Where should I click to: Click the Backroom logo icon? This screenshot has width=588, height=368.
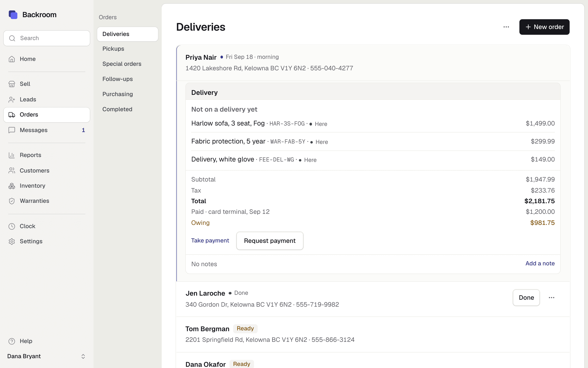[x=13, y=15]
